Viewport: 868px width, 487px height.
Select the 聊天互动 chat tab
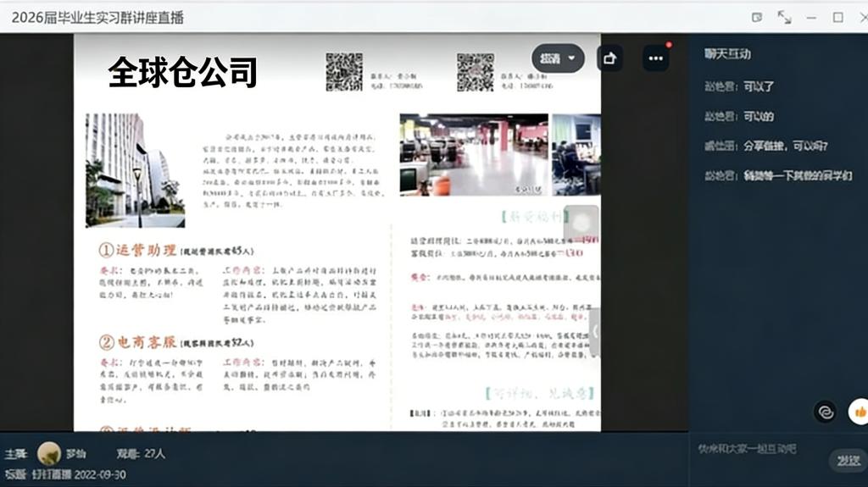tap(727, 54)
